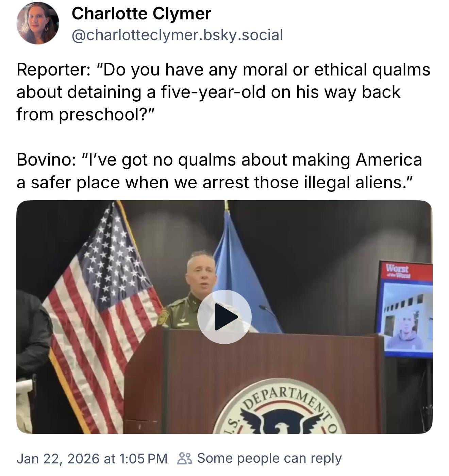
Task: Click the word "preschool" in the post
Action: [x=102, y=115]
